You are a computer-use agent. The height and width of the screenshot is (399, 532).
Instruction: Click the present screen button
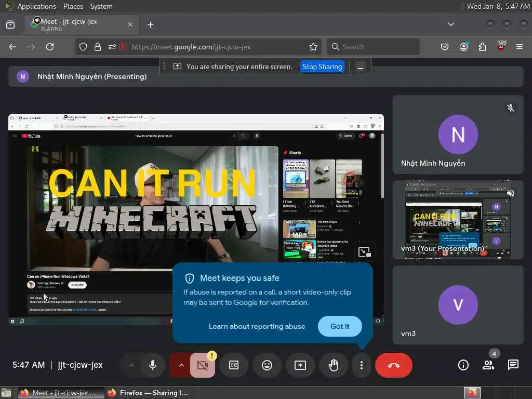[300, 365]
